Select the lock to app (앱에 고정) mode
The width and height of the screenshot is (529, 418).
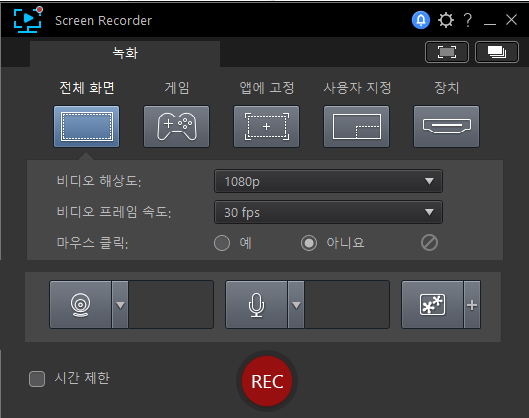click(x=267, y=127)
